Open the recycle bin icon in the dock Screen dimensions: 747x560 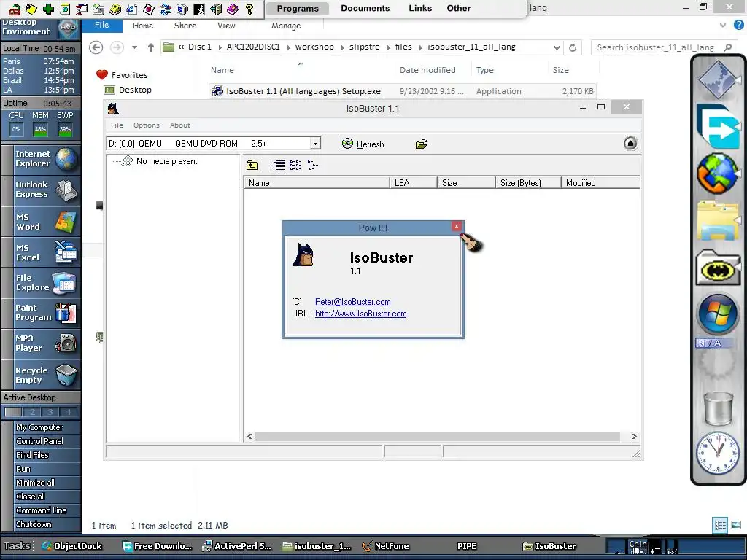tap(718, 408)
